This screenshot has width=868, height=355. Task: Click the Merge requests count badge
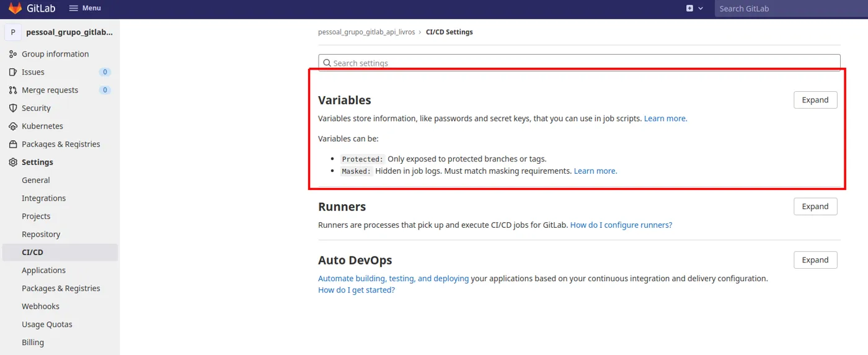pyautogui.click(x=105, y=90)
